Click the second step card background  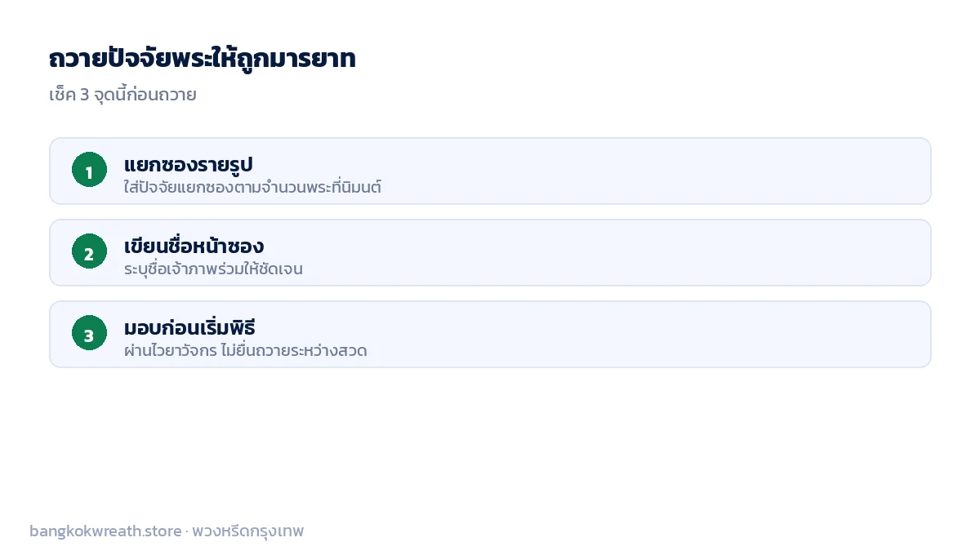pos(490,252)
